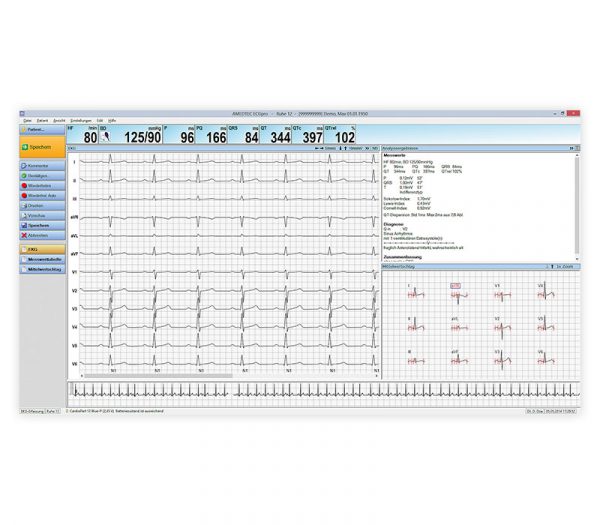
Task: Switch to the Messwerttabelle view
Action: coord(42,259)
